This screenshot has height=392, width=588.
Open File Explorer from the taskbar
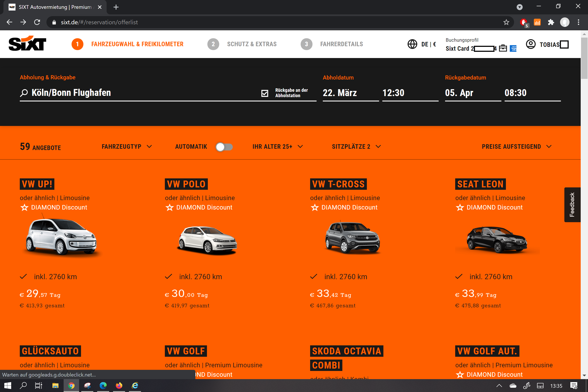click(x=55, y=386)
